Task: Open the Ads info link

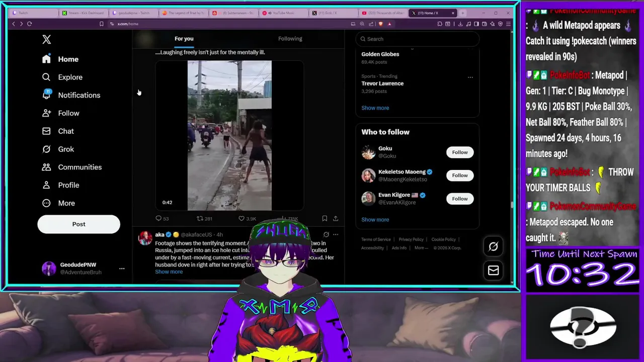Action: pos(399,248)
